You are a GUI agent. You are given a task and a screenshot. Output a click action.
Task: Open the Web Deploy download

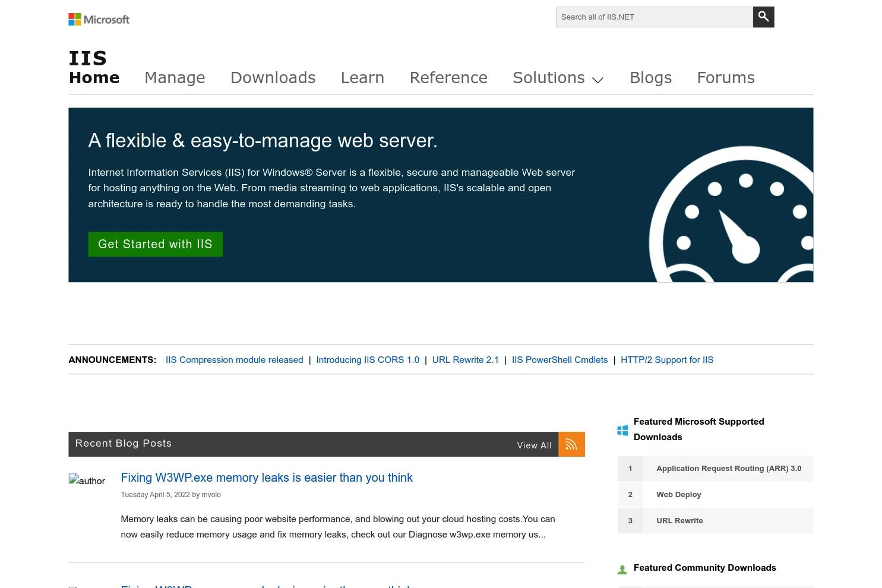pyautogui.click(x=679, y=495)
